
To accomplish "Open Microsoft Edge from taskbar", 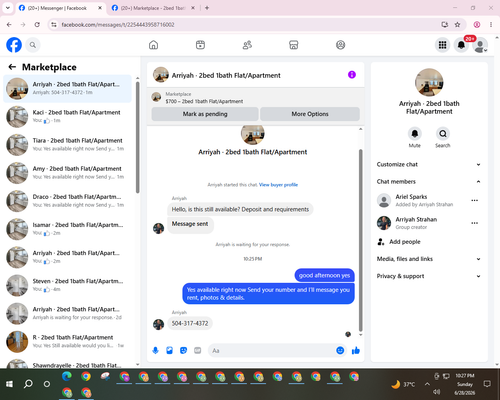I will [67, 376].
